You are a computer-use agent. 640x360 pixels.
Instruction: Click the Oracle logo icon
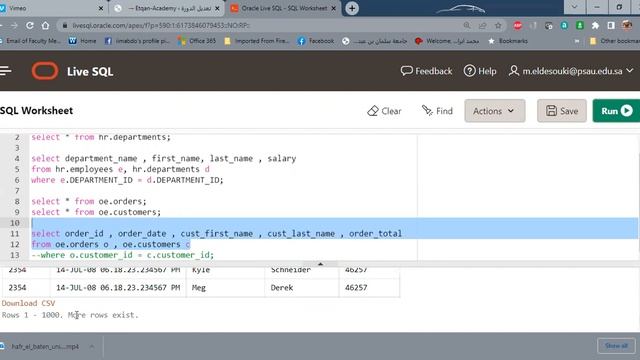click(45, 71)
